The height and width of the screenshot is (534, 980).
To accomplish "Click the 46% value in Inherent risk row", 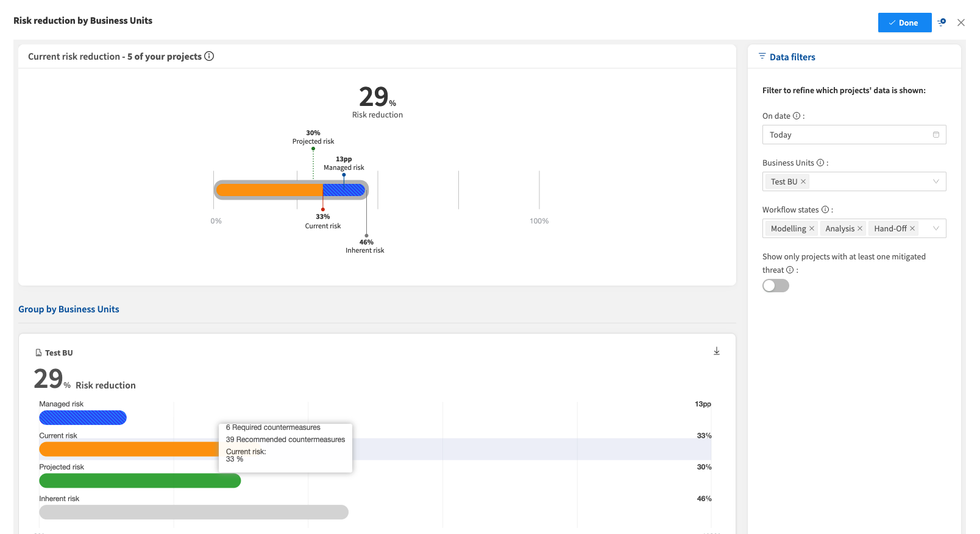I will 704,499.
